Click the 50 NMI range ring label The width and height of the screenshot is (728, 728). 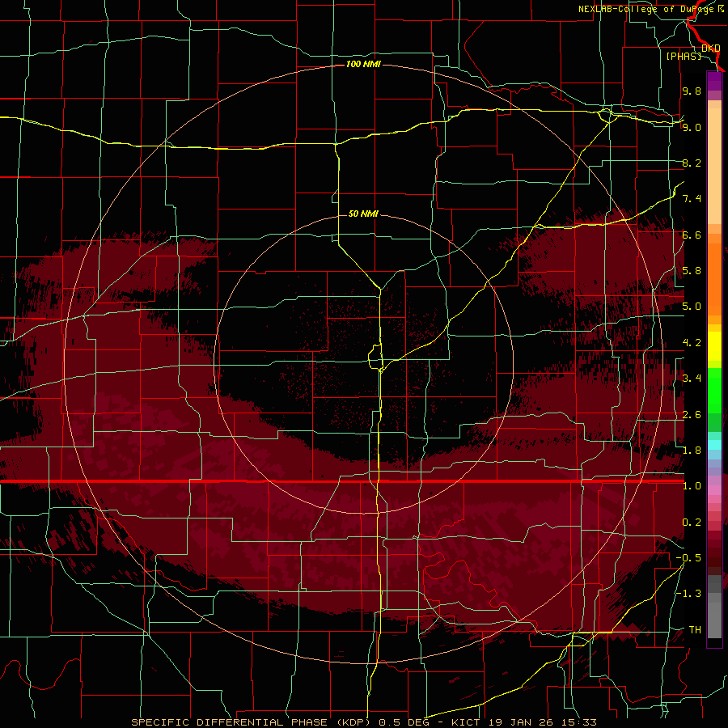pos(363,214)
